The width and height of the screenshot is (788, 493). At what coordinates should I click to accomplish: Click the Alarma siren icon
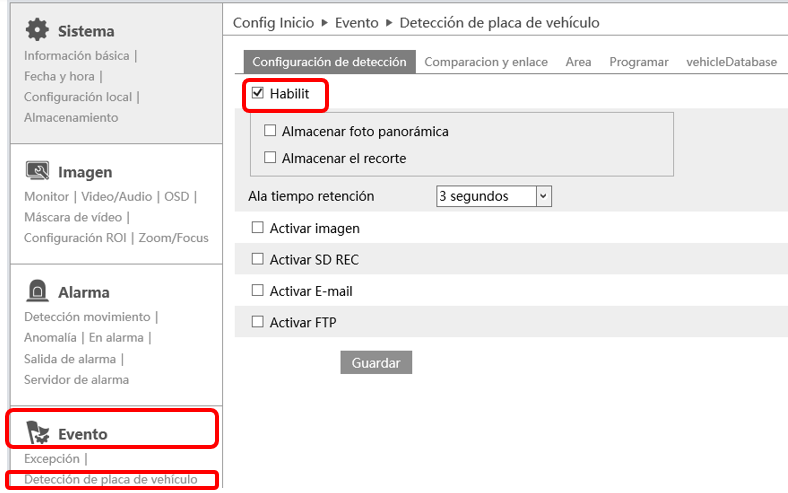[x=37, y=291]
